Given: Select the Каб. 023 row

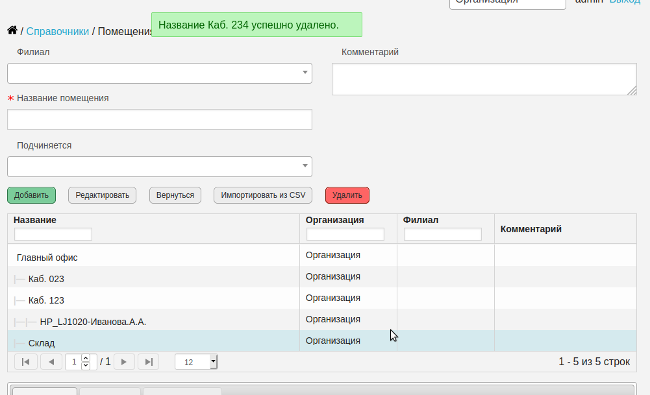Looking at the screenshot, I should click(x=322, y=277).
